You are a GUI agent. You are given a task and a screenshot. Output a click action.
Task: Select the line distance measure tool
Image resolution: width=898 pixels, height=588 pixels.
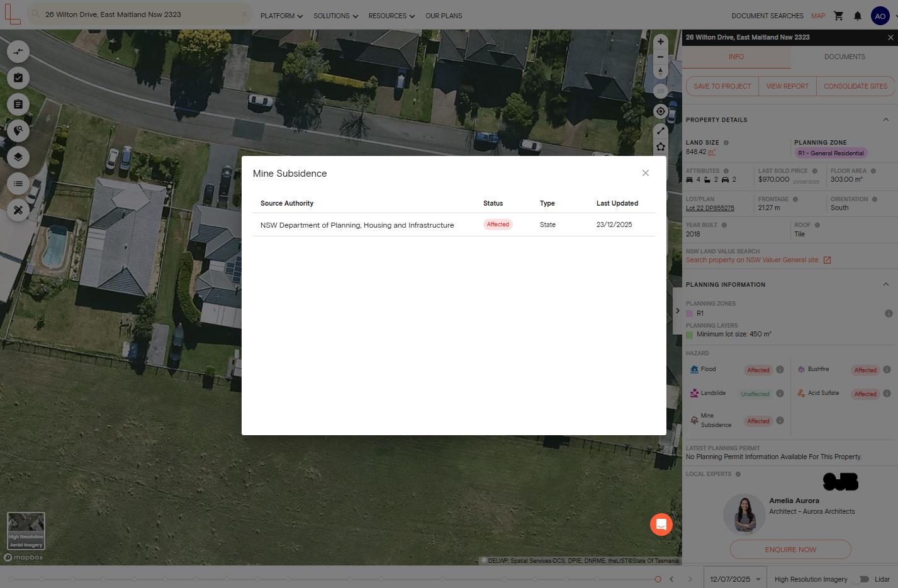pos(660,131)
